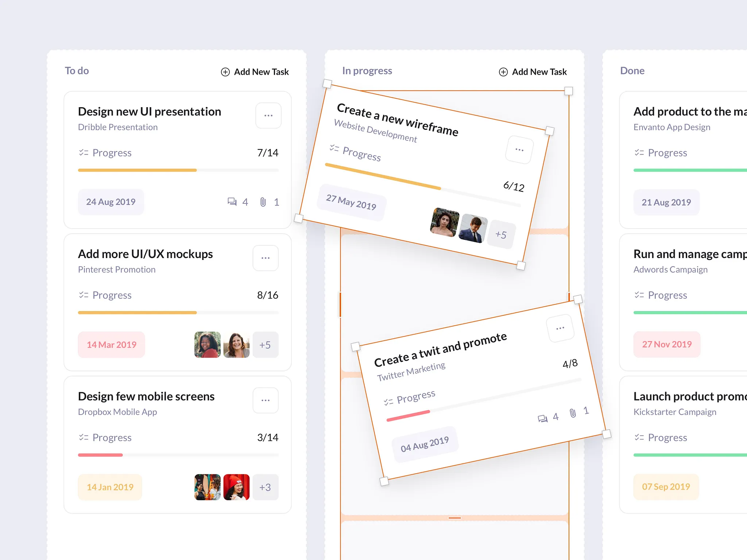Open options menu on Create a twit and promote card

560,328
